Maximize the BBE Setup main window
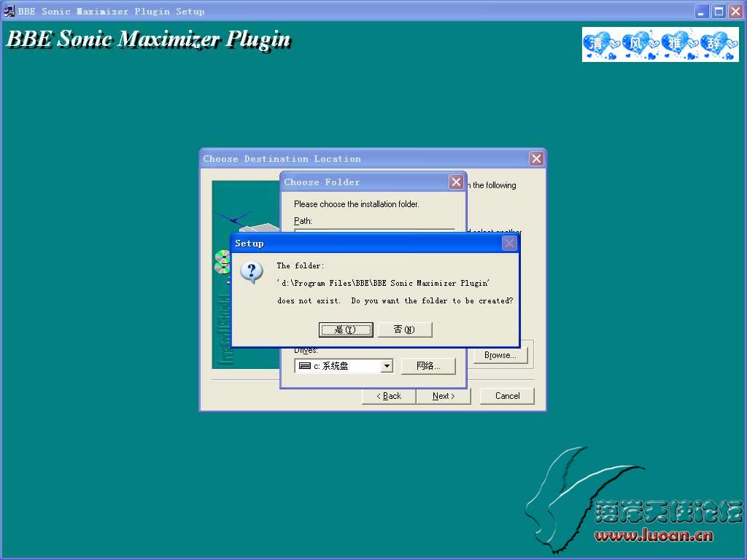The width and height of the screenshot is (747, 560). tap(719, 12)
